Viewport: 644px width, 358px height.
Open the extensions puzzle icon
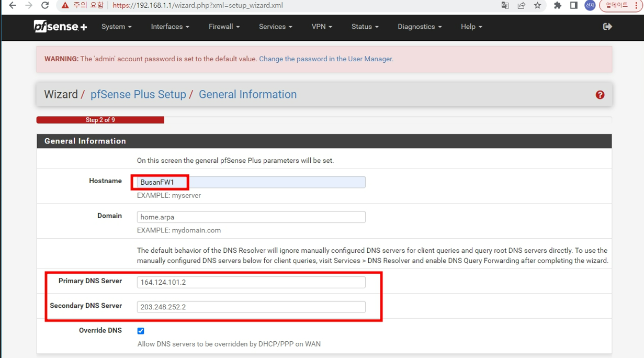[x=558, y=5]
